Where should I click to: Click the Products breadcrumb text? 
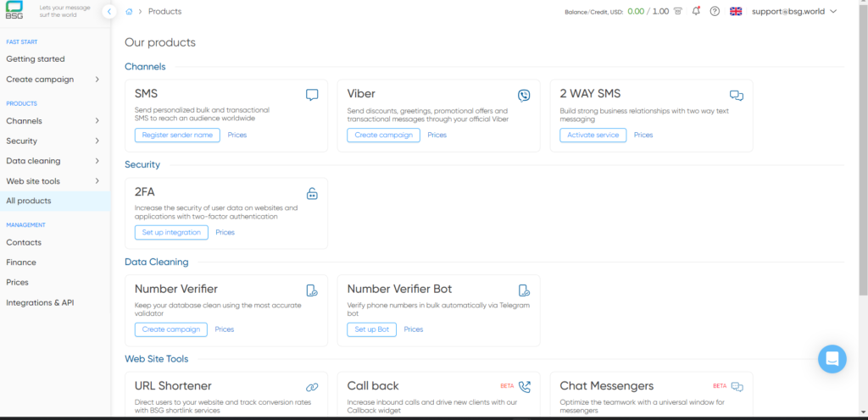tap(165, 12)
